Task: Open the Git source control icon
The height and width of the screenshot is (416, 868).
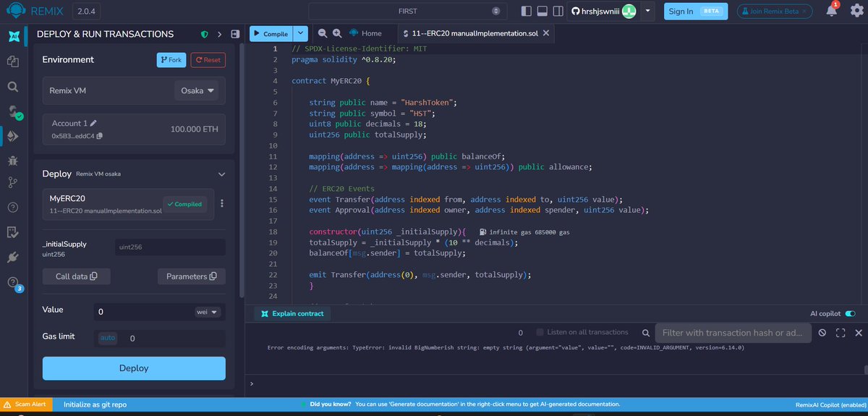Action: point(13,182)
